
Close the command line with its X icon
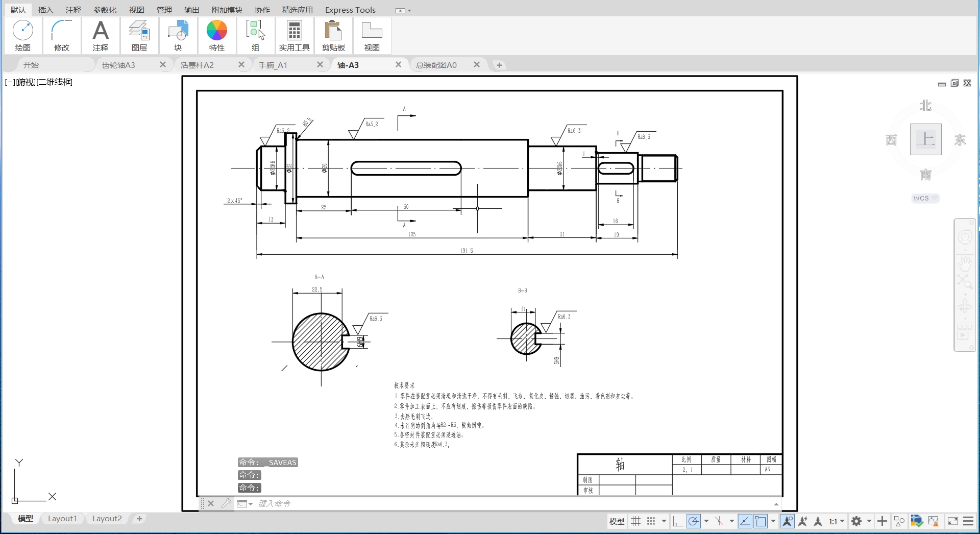coord(211,503)
